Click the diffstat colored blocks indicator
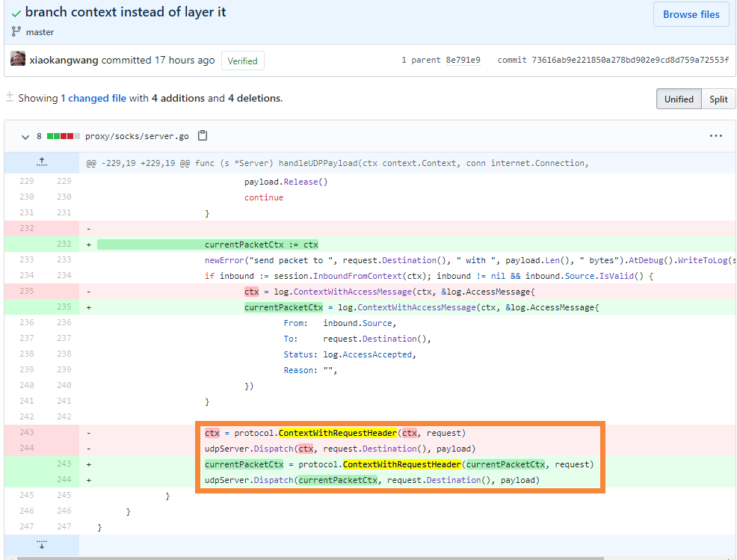 (x=63, y=136)
